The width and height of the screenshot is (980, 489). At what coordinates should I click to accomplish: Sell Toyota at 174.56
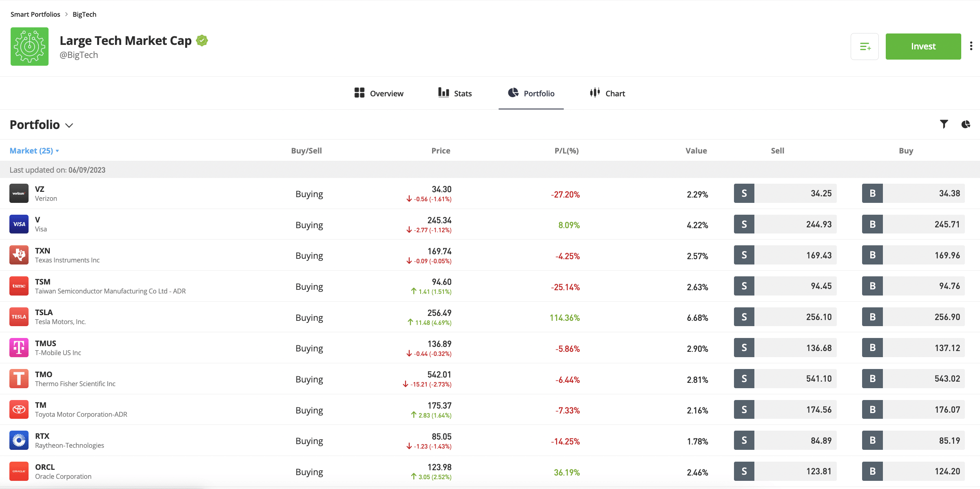(x=785, y=409)
